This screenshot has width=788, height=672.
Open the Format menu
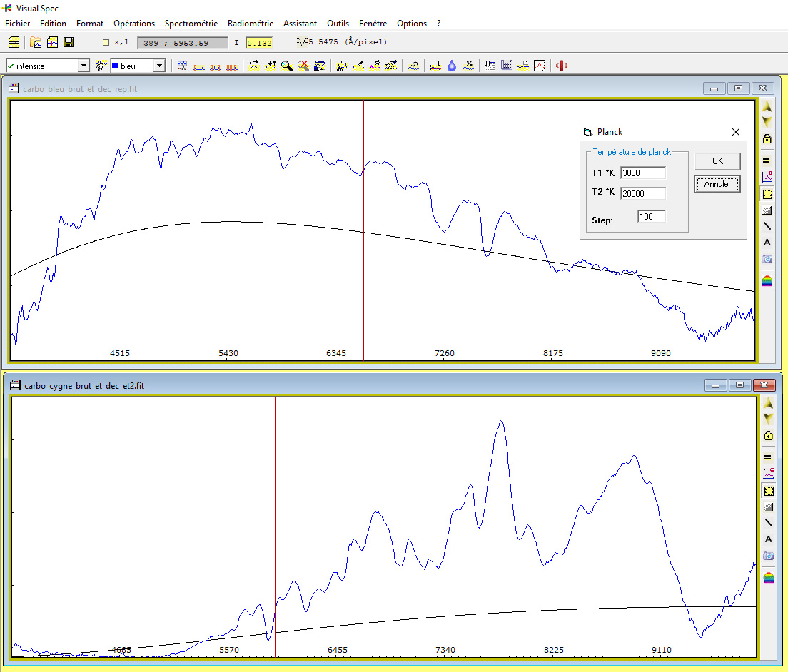(90, 24)
